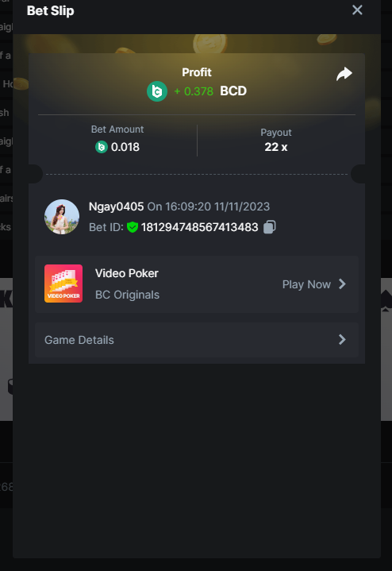
Task: Open the Game Details row
Action: (197, 340)
